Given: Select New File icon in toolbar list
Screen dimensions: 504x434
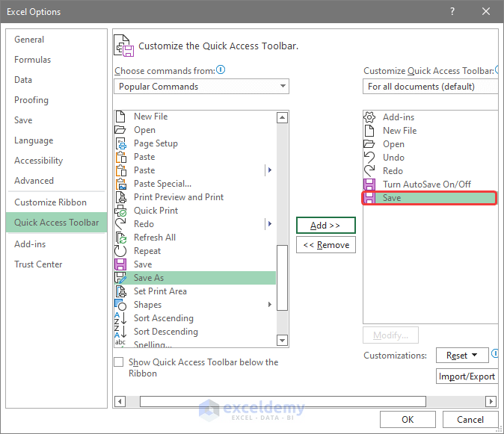Looking at the screenshot, I should click(x=369, y=131).
